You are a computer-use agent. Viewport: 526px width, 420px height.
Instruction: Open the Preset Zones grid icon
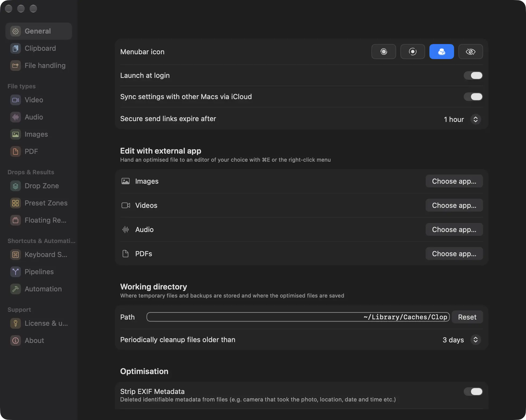16,203
